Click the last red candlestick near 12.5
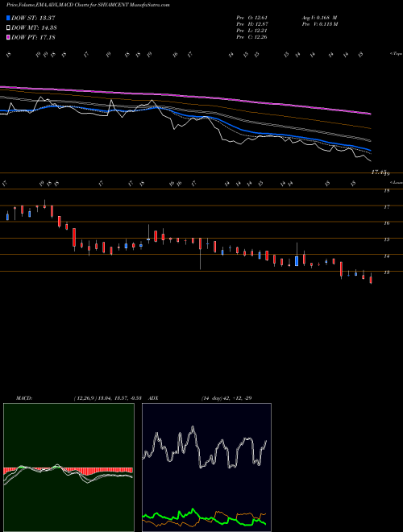Viewport: 403px width, 532px height. coord(371,280)
